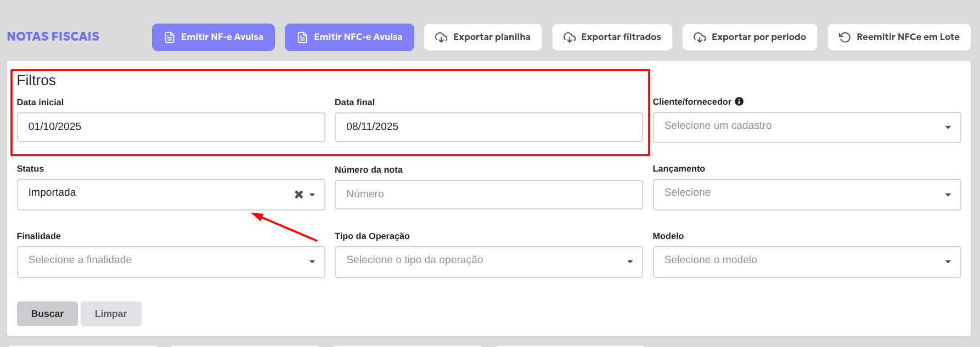Click the NOTAS FISCAIS page title
Viewport: 980px width, 347px height.
pyautogui.click(x=53, y=37)
